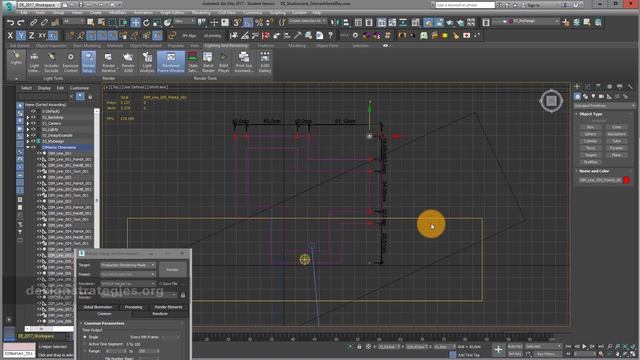The width and height of the screenshot is (640, 360).
Task: Select Active Time Segment radio button
Action: point(85,344)
